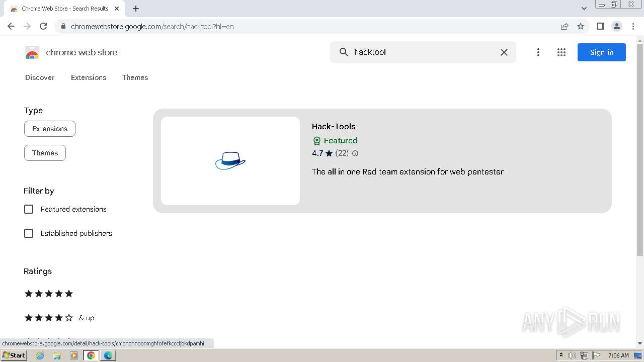Open the Discover tab
Screen dimensions: 644x362
tap(40, 77)
